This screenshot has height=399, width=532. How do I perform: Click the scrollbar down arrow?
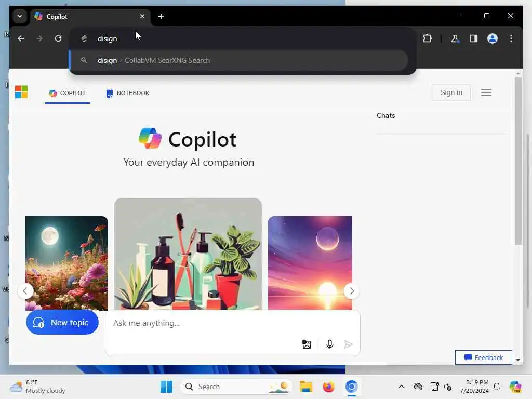click(518, 360)
